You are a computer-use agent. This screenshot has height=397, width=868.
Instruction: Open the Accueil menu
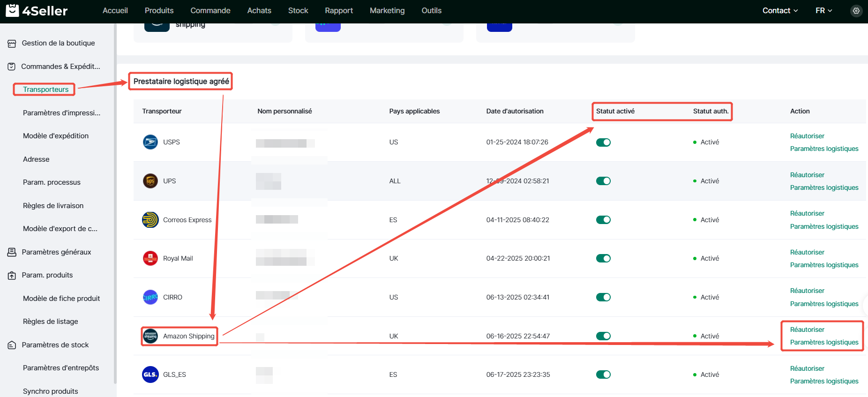click(x=115, y=10)
